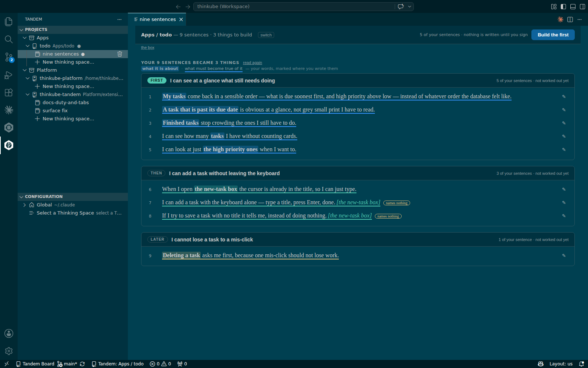Viewport: 588px width, 368px height.
Task: Open the Extensions view icon
Action: pyautogui.click(x=9, y=92)
